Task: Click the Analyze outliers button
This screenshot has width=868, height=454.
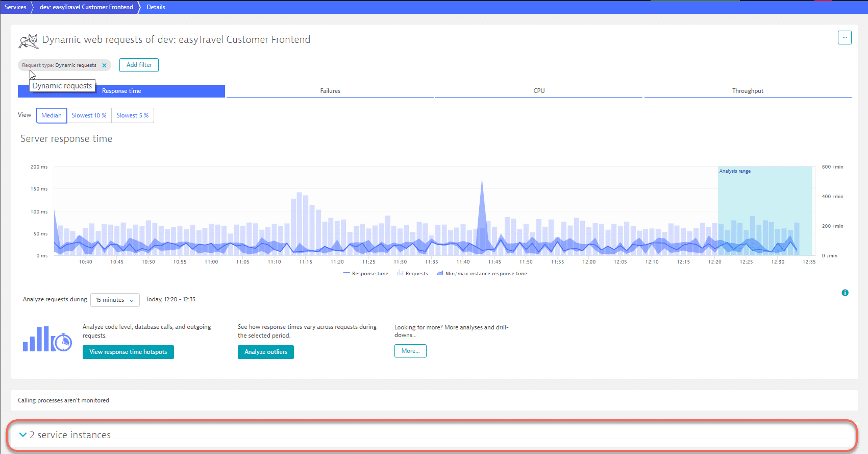Action: (266, 352)
